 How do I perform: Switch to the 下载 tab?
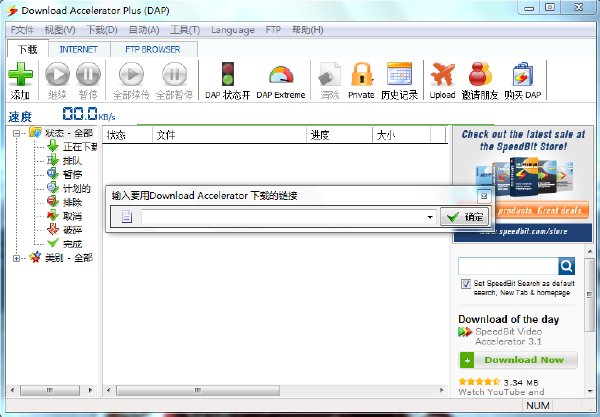28,49
